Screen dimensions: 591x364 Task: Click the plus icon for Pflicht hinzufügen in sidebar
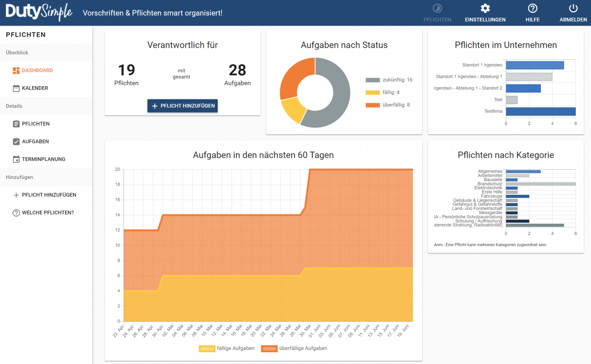pyautogui.click(x=16, y=195)
